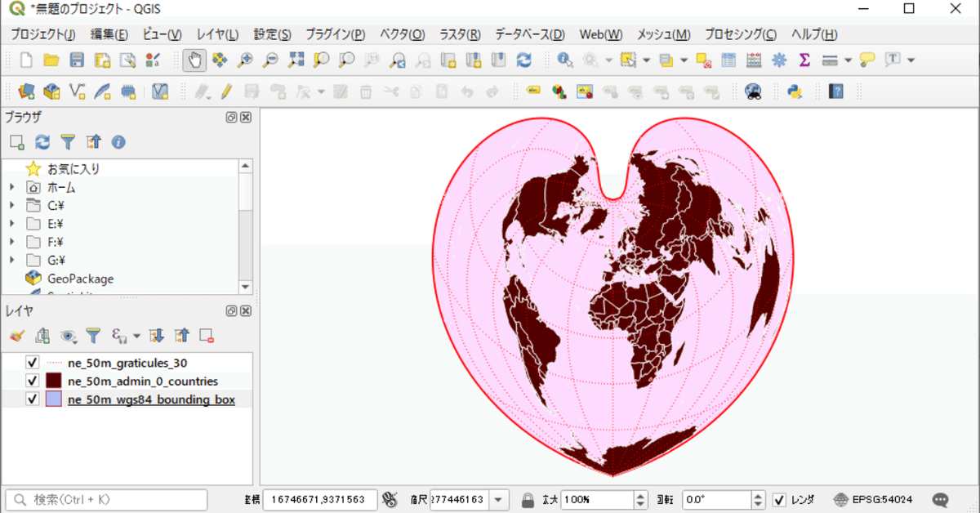Toggle Editing with the yellow pencil icon
This screenshot has width=980, height=513.
(226, 91)
